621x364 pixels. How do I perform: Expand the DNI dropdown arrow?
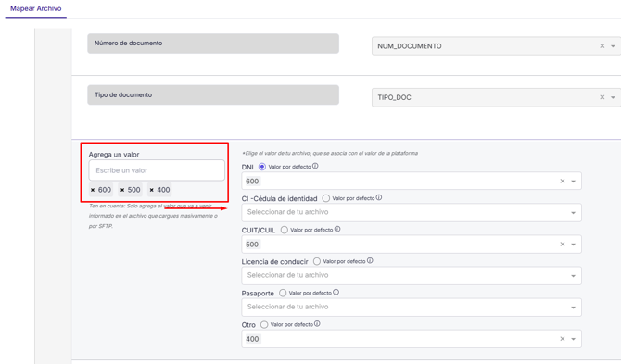(573, 182)
